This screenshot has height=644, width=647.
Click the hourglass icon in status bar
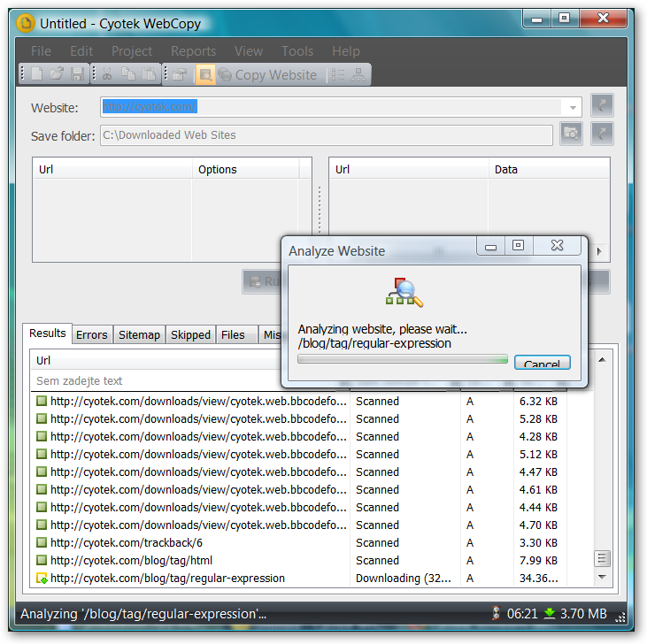pos(497,613)
